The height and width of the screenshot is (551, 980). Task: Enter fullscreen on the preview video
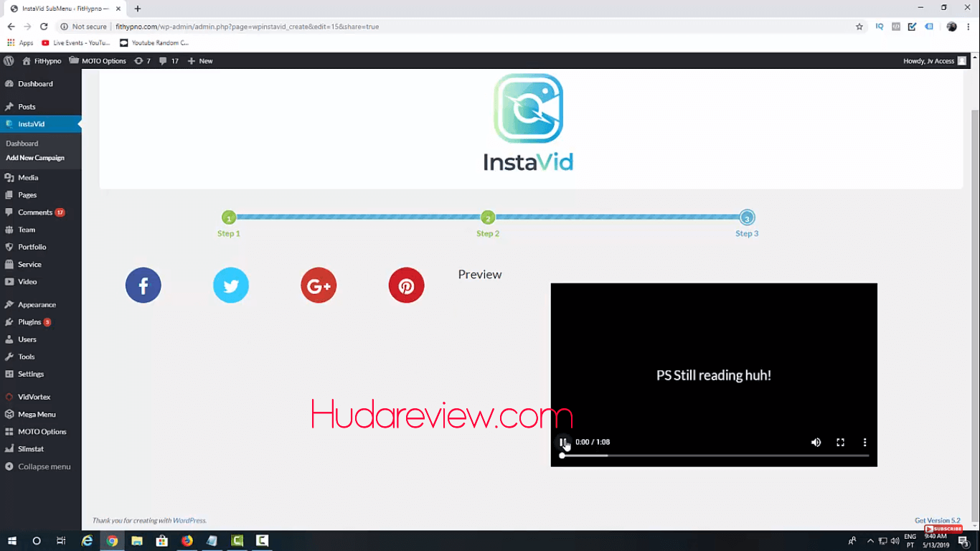[x=840, y=443]
